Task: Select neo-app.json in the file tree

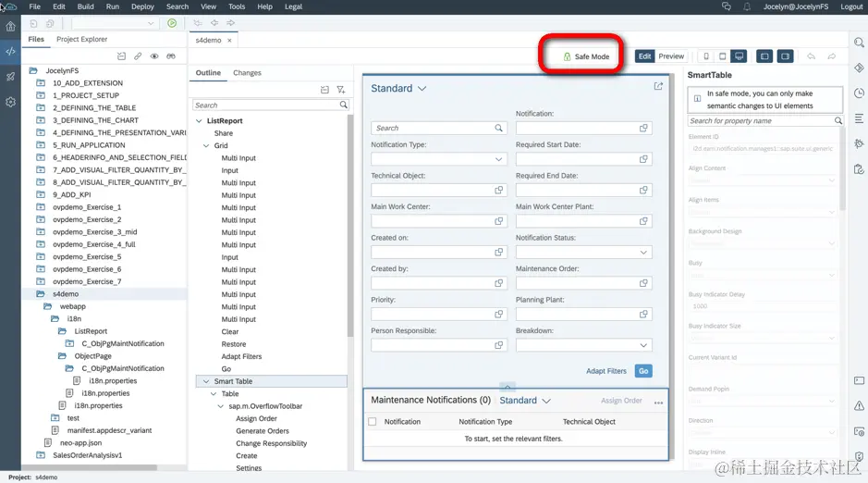Action: [x=80, y=442]
